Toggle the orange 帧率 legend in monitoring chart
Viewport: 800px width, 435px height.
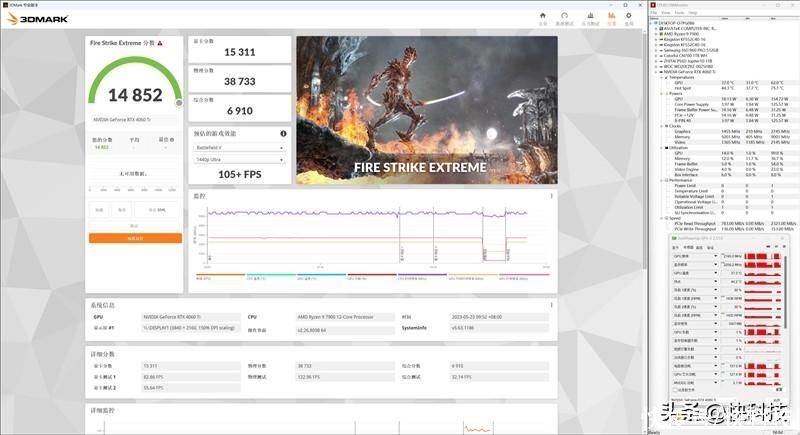point(220,277)
